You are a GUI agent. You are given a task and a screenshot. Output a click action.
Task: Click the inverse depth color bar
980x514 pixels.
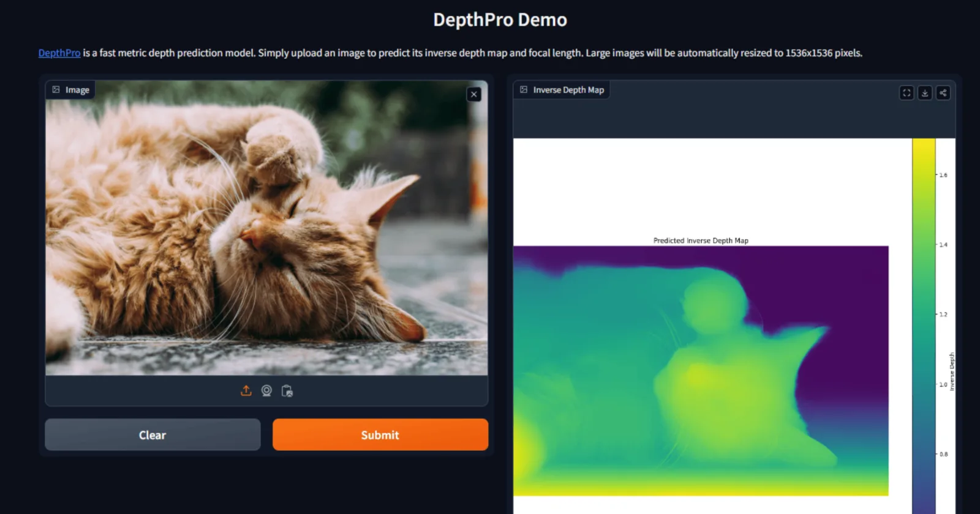[x=924, y=326]
